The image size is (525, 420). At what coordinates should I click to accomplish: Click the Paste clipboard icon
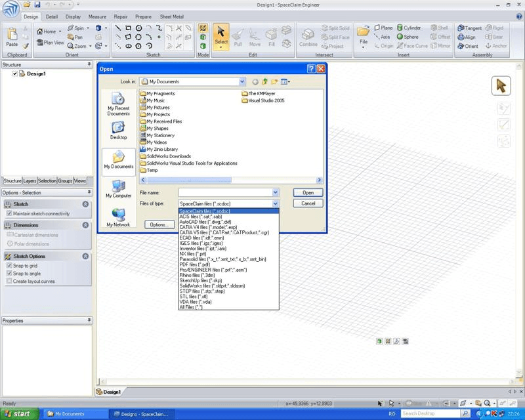point(12,37)
